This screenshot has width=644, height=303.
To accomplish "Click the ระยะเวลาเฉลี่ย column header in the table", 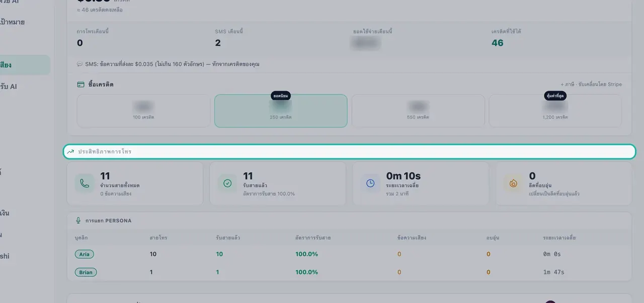I will (x=559, y=237).
